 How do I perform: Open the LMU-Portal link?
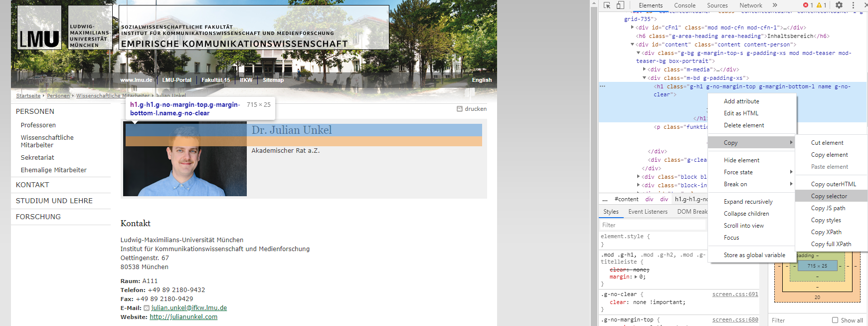(176, 80)
